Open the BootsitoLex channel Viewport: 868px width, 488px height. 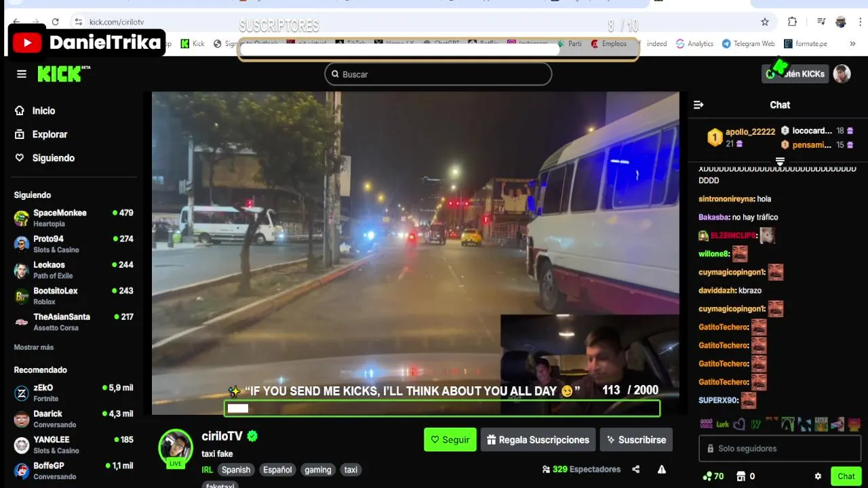[x=73, y=296]
